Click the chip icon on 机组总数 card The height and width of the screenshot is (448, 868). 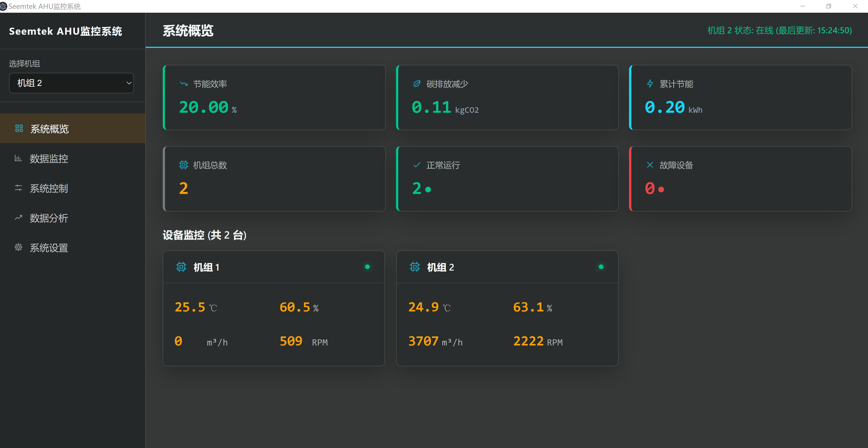click(184, 165)
